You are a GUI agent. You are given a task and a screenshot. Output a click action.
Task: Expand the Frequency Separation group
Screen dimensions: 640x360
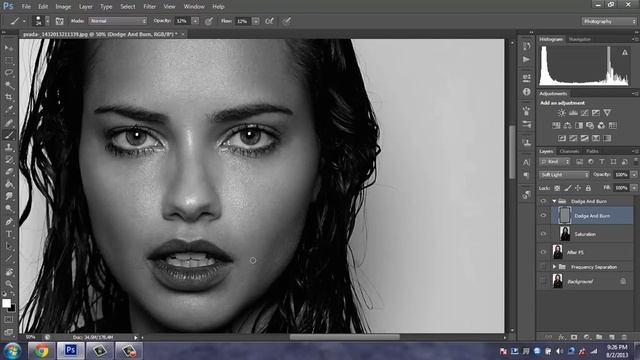tap(554, 267)
